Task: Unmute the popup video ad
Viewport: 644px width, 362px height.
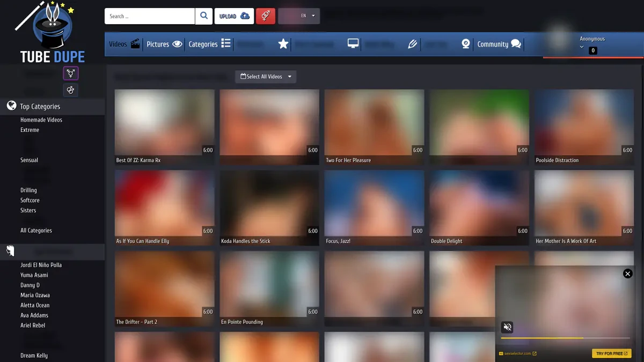Action: pos(507,327)
